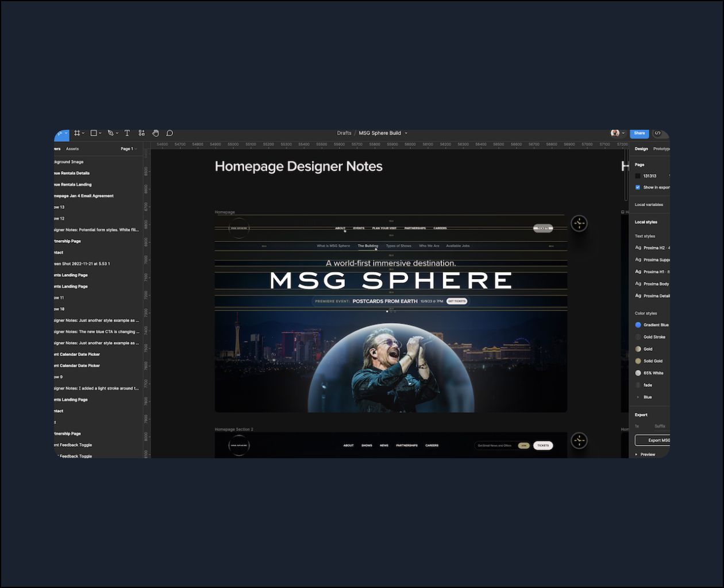Open the avatar dropdown arrow
This screenshot has width=724, height=588.
[623, 133]
